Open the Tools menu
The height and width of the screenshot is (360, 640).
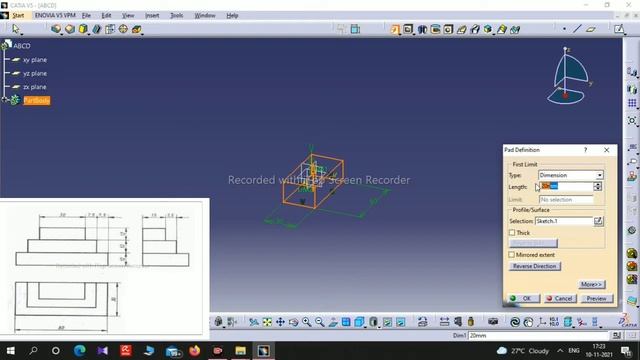[x=176, y=16]
